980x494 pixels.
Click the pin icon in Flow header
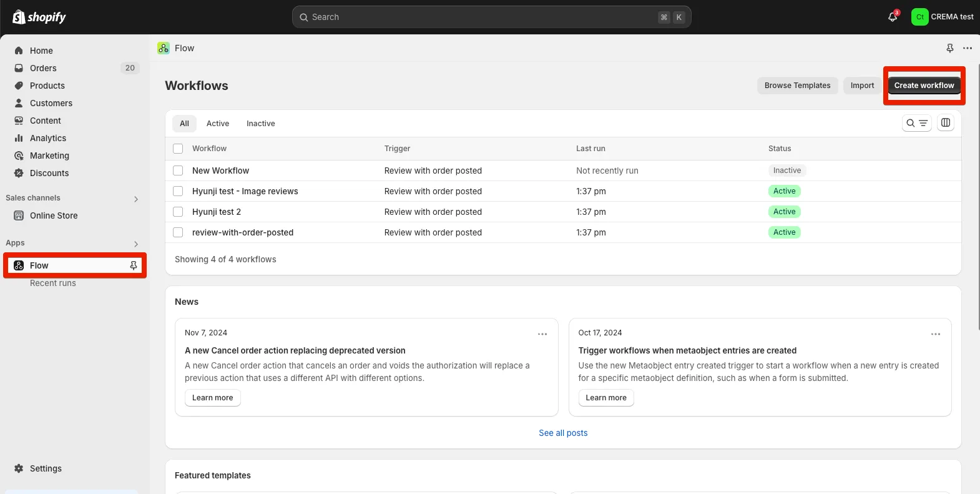(x=949, y=48)
